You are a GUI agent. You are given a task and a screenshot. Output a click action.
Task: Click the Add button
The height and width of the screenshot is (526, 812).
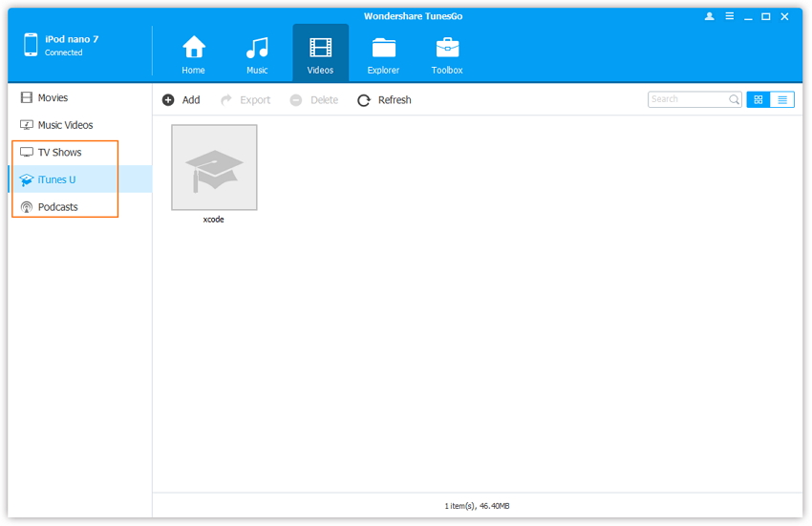click(x=181, y=100)
